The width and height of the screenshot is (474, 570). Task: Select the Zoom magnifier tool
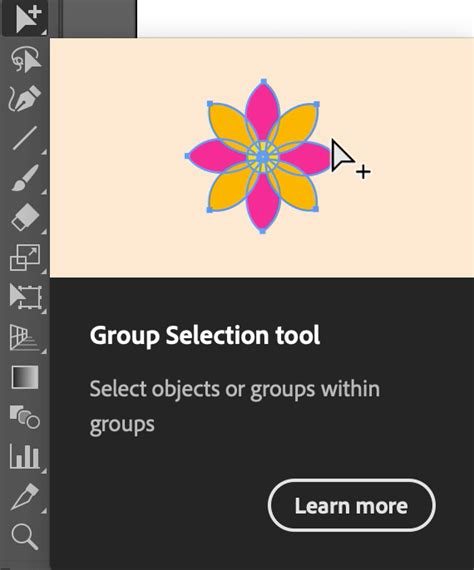tap(25, 537)
